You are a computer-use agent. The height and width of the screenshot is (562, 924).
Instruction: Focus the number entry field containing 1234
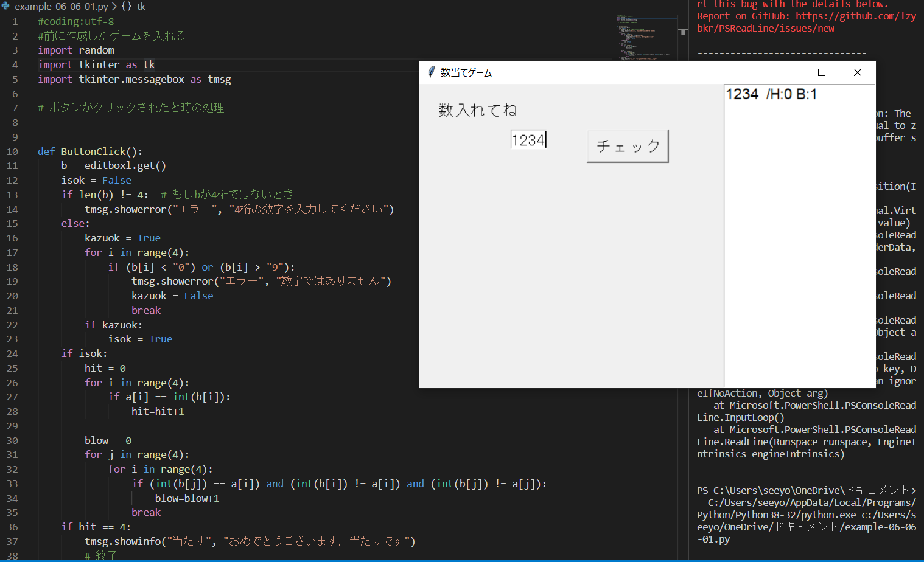(x=528, y=140)
